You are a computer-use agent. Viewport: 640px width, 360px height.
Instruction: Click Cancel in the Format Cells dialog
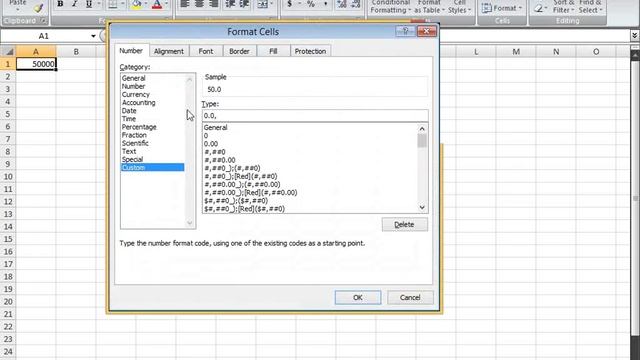410,297
